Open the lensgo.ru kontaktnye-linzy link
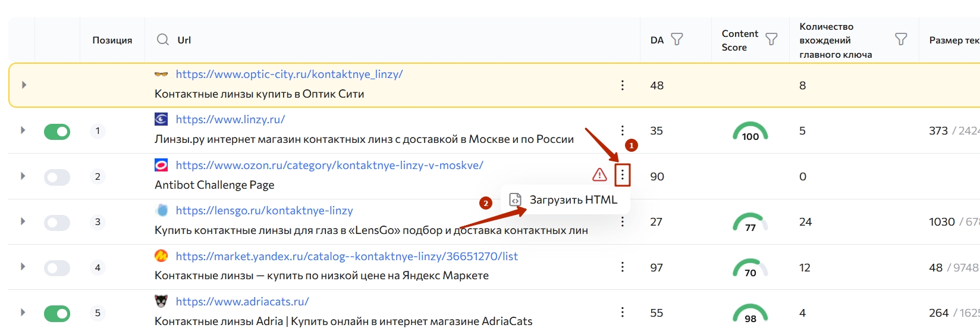This screenshot has height=331, width=980. pos(264,210)
